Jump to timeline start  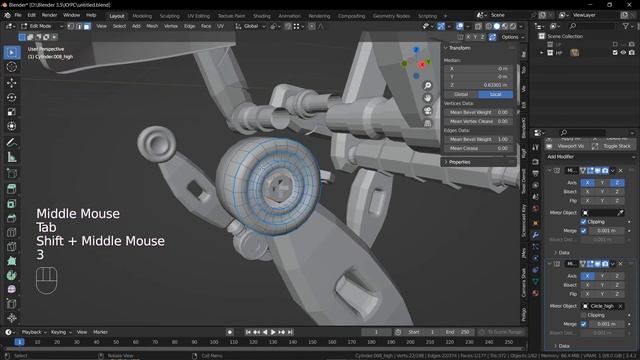(x=248, y=332)
